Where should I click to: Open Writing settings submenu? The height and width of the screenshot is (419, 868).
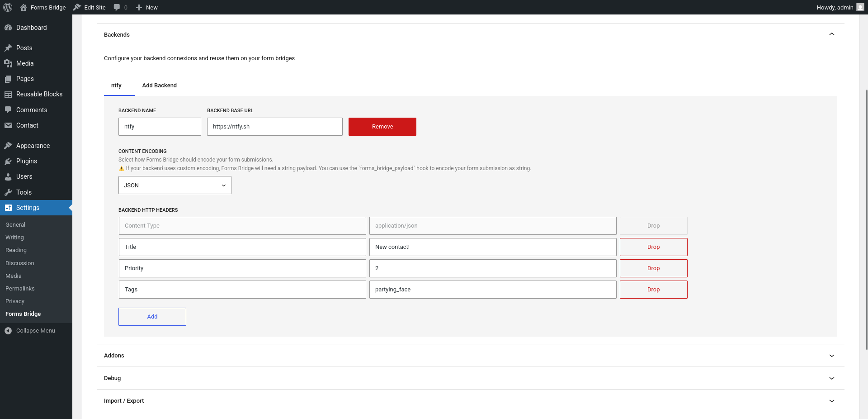[x=14, y=238]
